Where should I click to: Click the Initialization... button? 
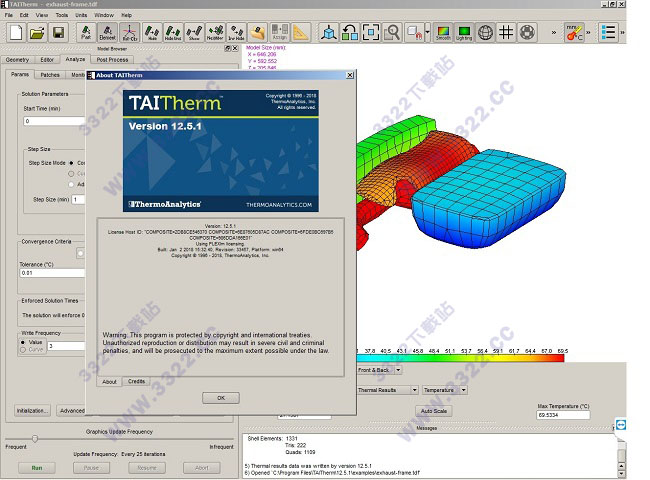coord(32,411)
